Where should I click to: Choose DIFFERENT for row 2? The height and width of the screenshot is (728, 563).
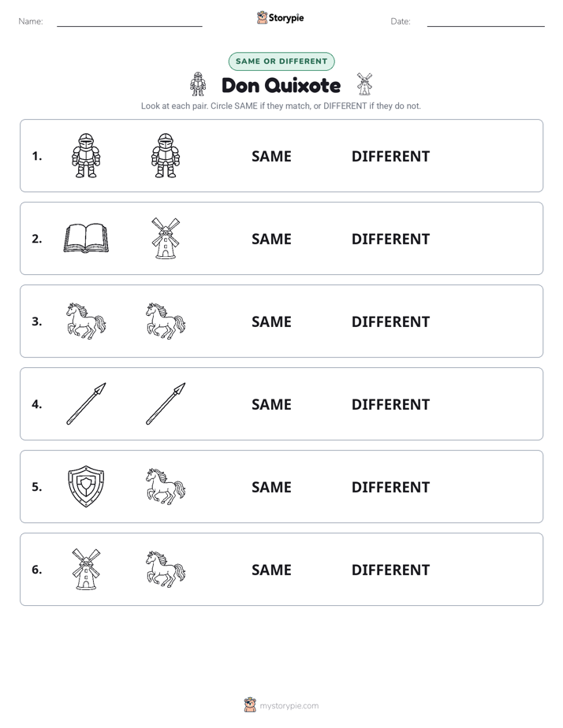pyautogui.click(x=390, y=239)
